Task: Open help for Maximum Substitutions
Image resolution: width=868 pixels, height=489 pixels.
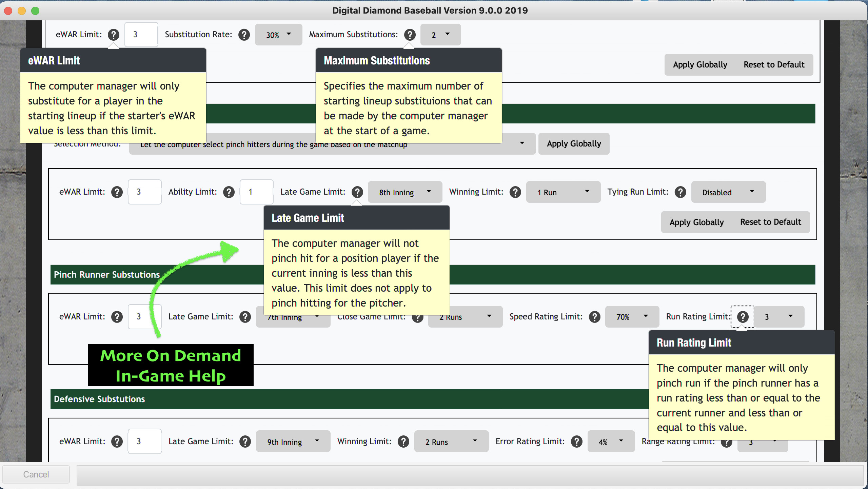Action: tap(410, 35)
